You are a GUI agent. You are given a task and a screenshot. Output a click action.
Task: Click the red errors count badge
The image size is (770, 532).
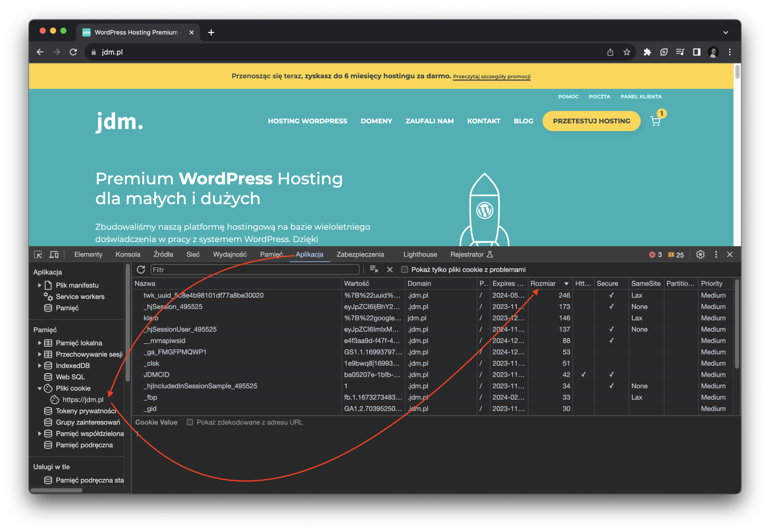point(655,255)
